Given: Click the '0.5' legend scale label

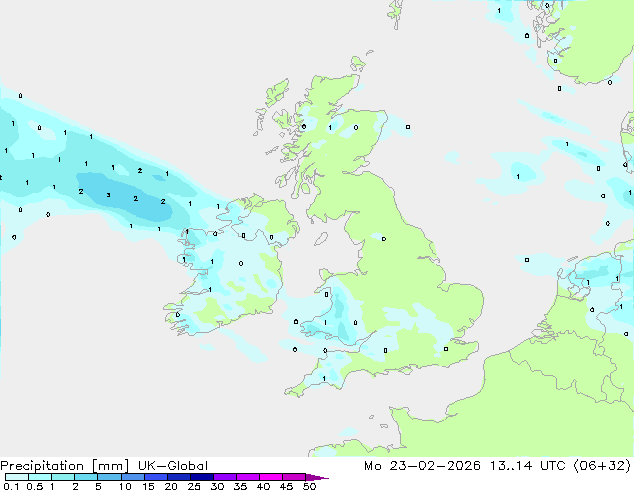Looking at the screenshot, I should click(x=34, y=486).
